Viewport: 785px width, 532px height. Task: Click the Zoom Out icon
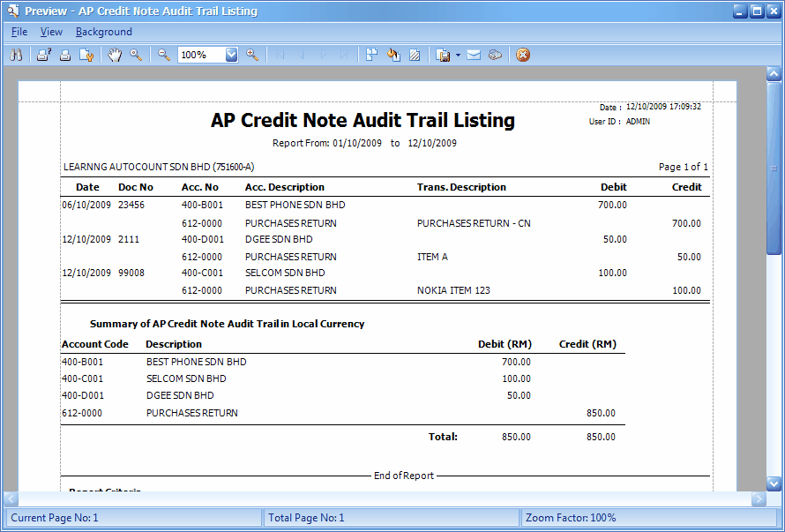164,55
